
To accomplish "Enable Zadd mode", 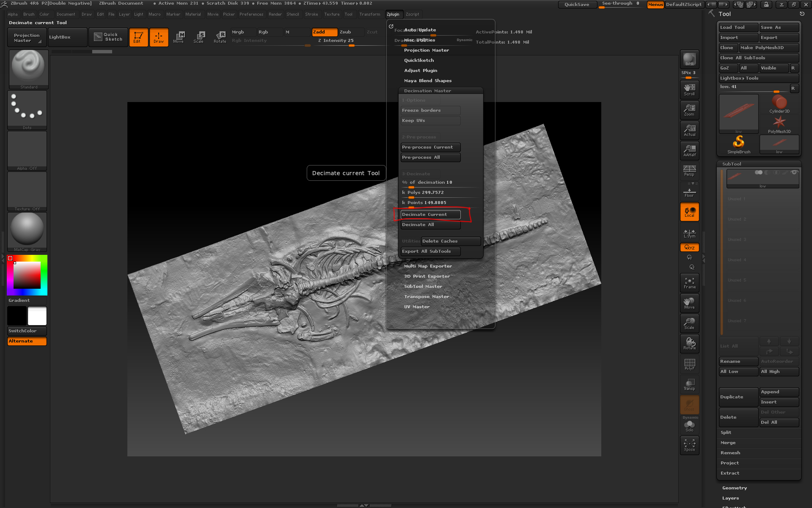I will [x=325, y=32].
